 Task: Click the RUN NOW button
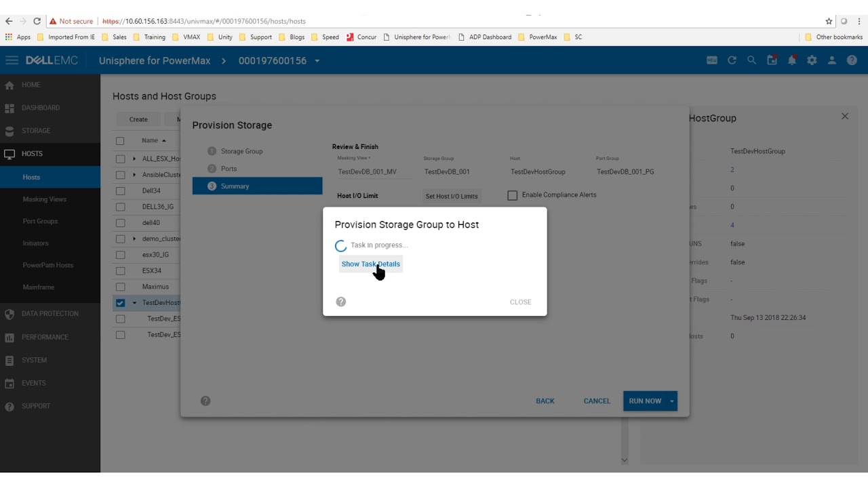(645, 401)
